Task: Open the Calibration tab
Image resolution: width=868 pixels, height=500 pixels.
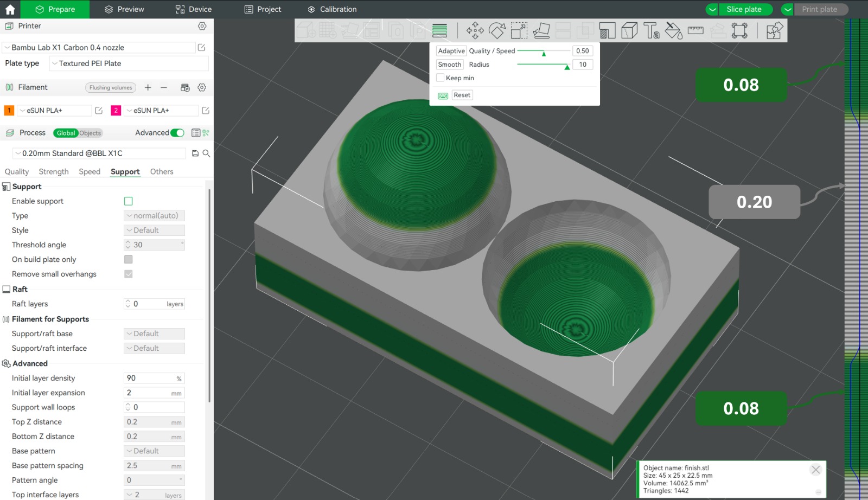Action: tap(333, 9)
